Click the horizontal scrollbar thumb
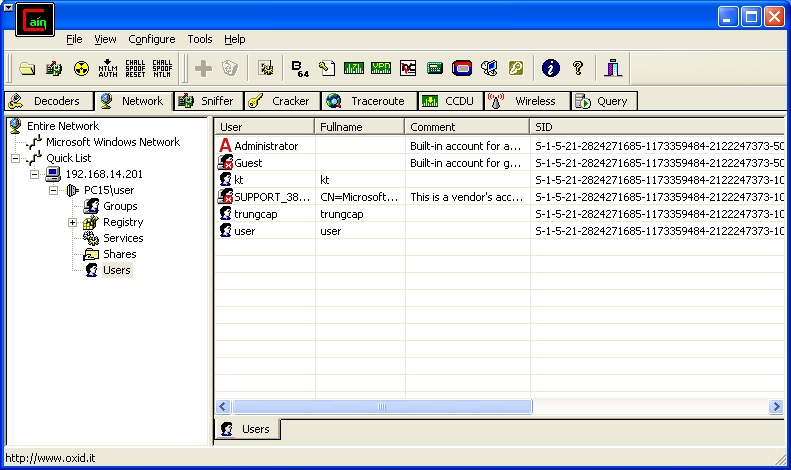The width and height of the screenshot is (791, 470). [x=382, y=406]
